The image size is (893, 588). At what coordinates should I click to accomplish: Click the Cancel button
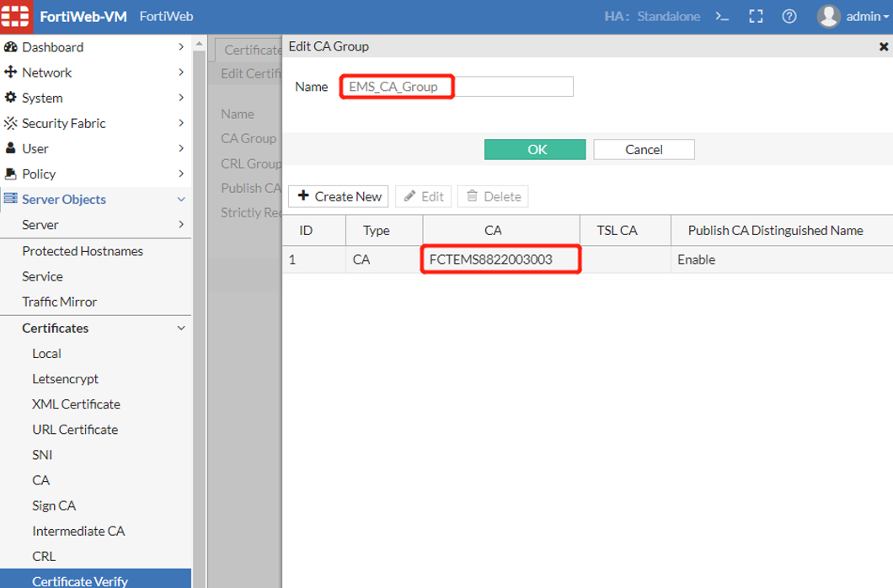pos(644,149)
